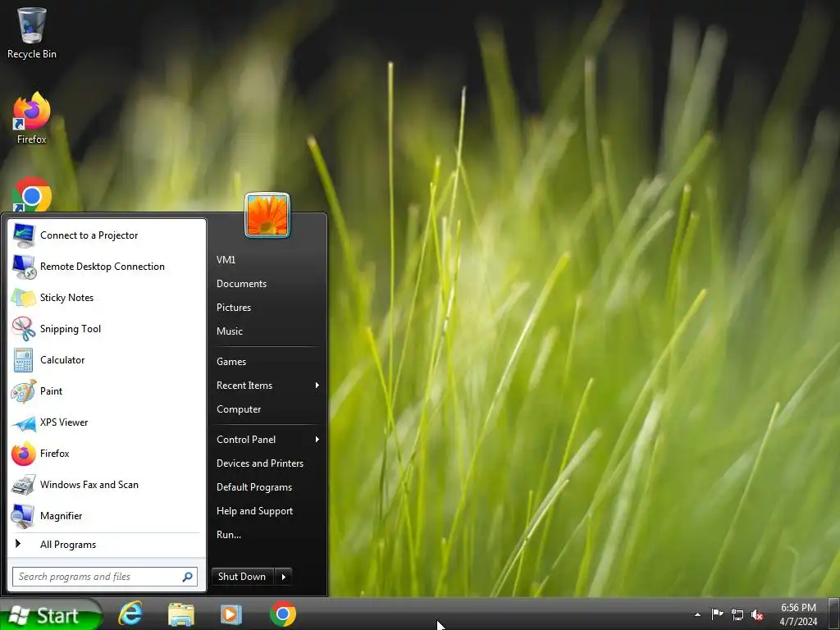Select Chrome shortcut on desktop

pos(32,194)
